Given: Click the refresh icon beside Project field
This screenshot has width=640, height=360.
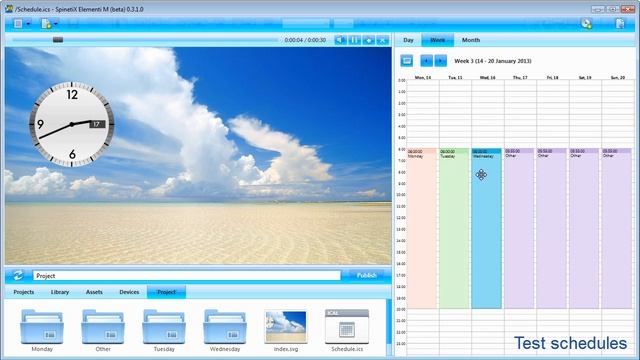Looking at the screenshot, I should pyautogui.click(x=18, y=276).
